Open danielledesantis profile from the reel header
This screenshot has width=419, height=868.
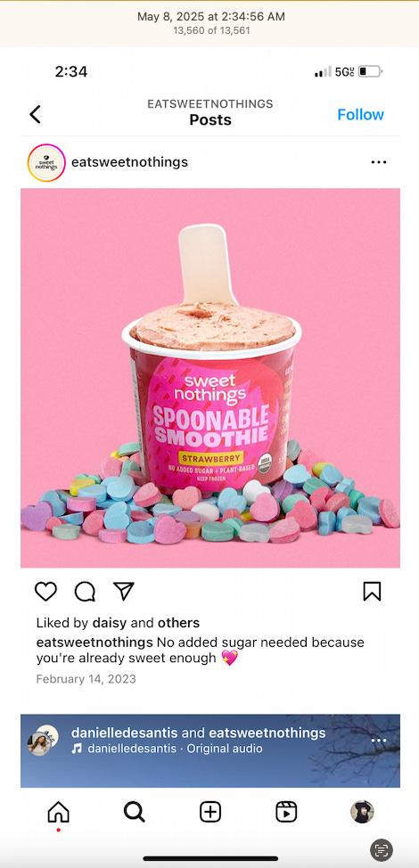coord(125,733)
